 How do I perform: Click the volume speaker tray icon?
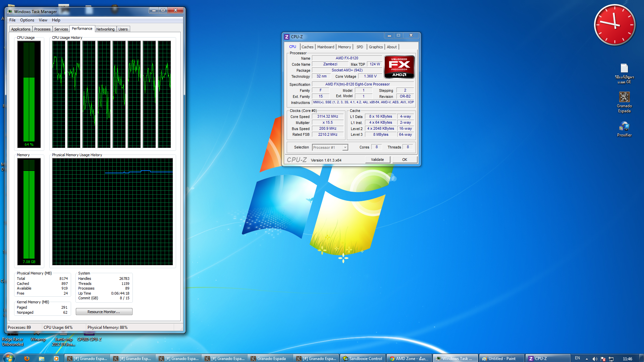tap(595, 359)
